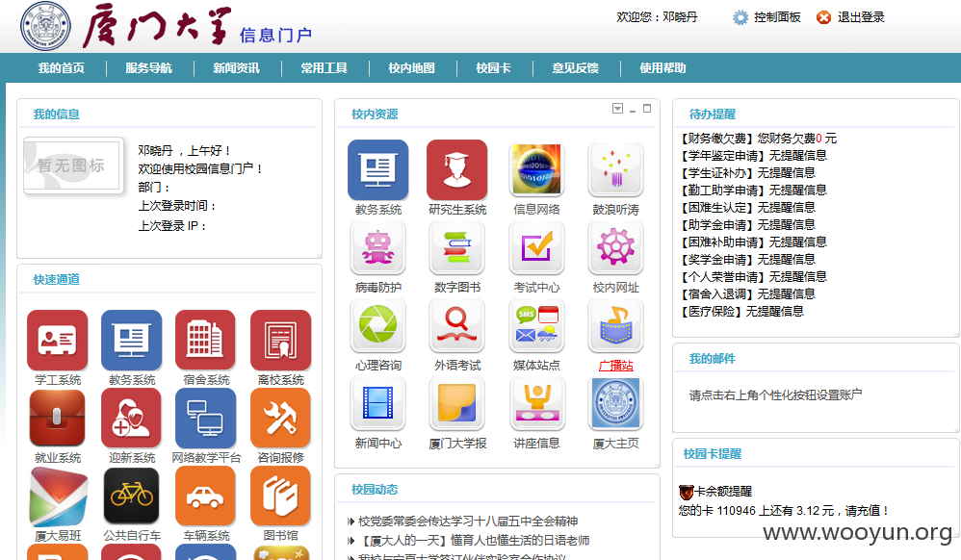Open the 病毒防护 robot icon
961x560 pixels.
(378, 247)
